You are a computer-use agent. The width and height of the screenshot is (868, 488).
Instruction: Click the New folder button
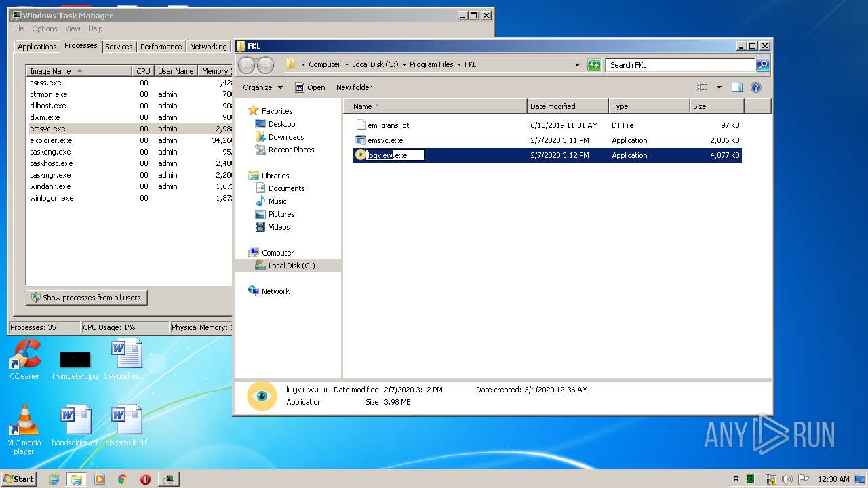(x=354, y=87)
